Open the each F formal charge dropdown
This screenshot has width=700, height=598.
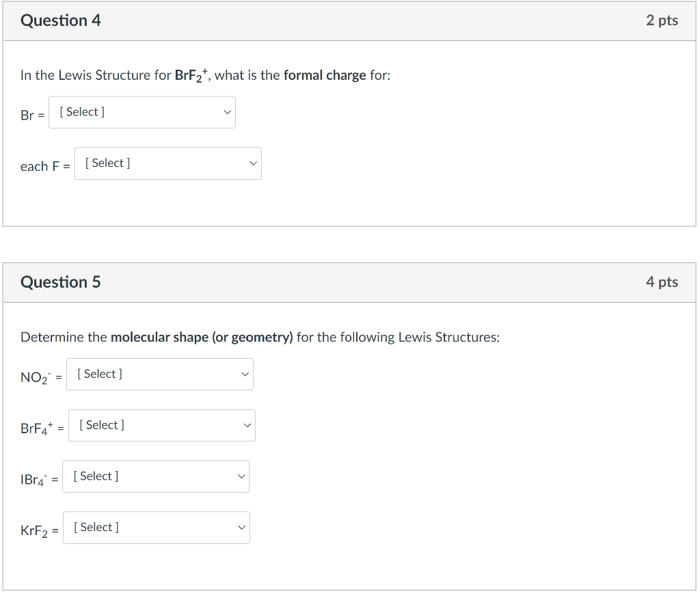(x=167, y=163)
